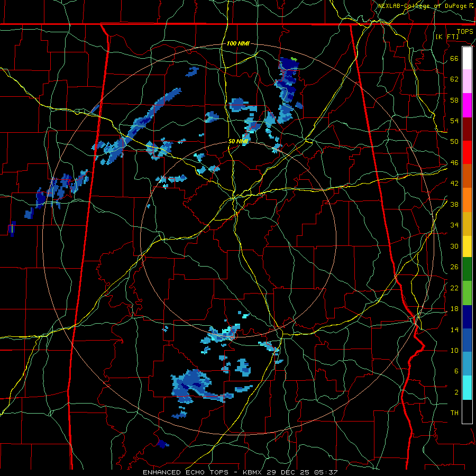Select the "46" legend value
Screen dimensions: 476x476
pos(454,163)
